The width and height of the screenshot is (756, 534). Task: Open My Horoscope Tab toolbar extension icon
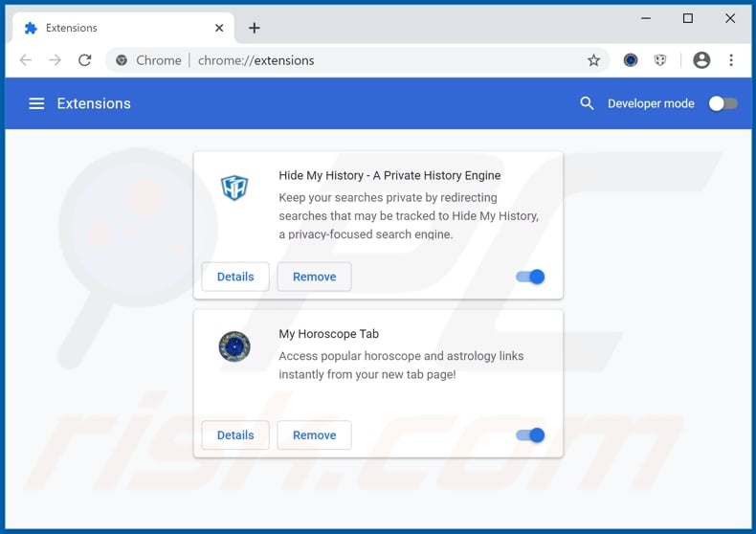[x=631, y=60]
